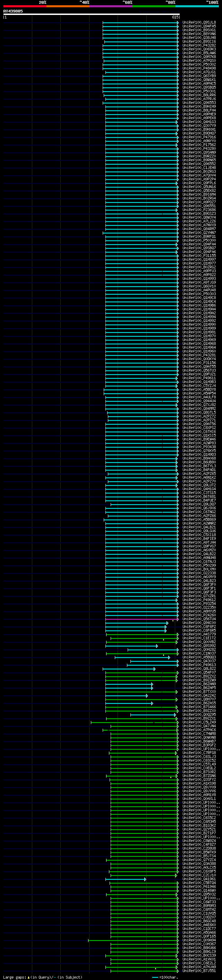The width and height of the screenshot is (222, 980).
Task: Click the cyan alignment bar for A5BQQ3
Action: [x=142, y=657]
